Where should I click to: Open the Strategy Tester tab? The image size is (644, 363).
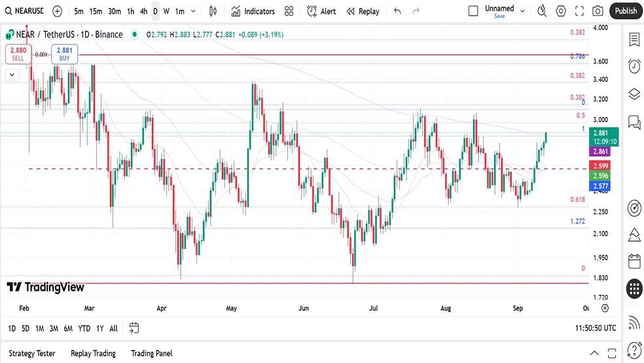[32, 353]
